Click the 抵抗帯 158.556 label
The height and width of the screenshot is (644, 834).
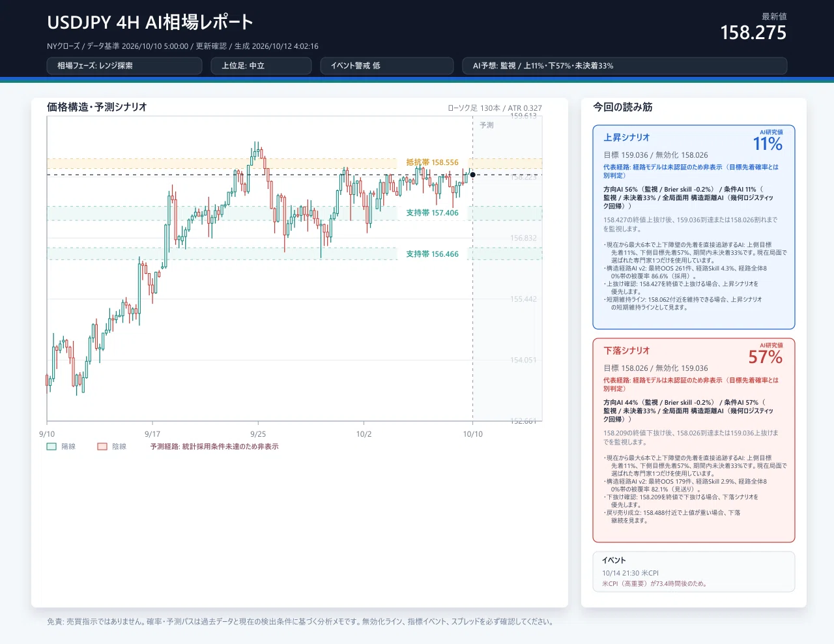432,162
